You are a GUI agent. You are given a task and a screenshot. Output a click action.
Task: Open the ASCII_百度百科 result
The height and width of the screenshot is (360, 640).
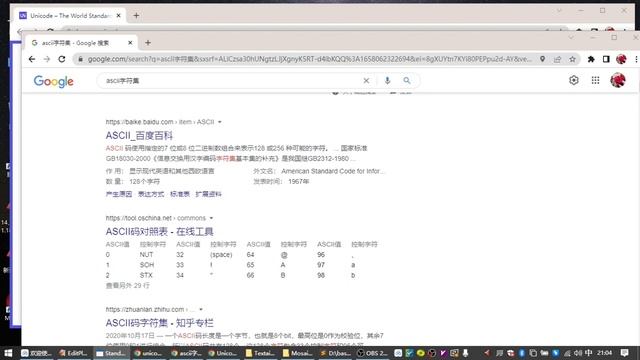coord(139,136)
